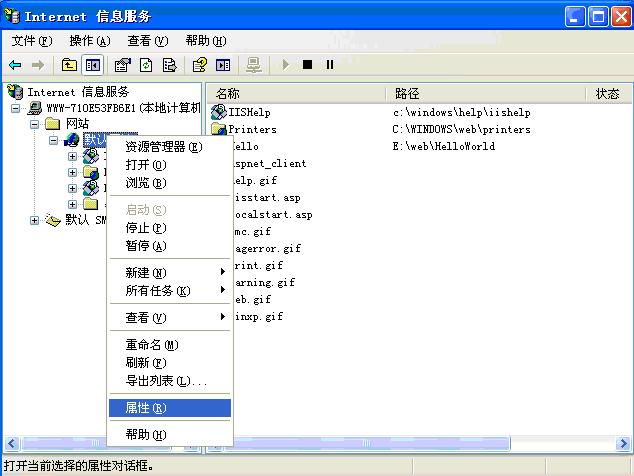Select the warning.gif file
Screen dimensions: 634x476
point(265,283)
